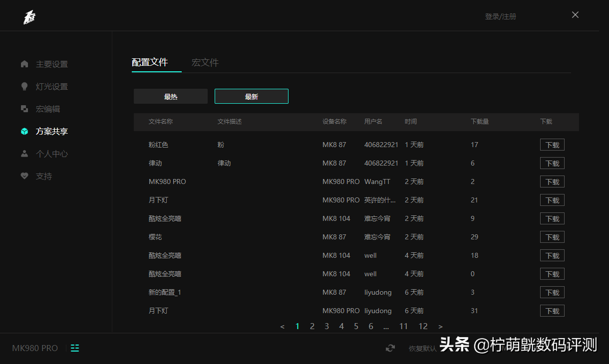Download the 粉红色 config file

[552, 145]
